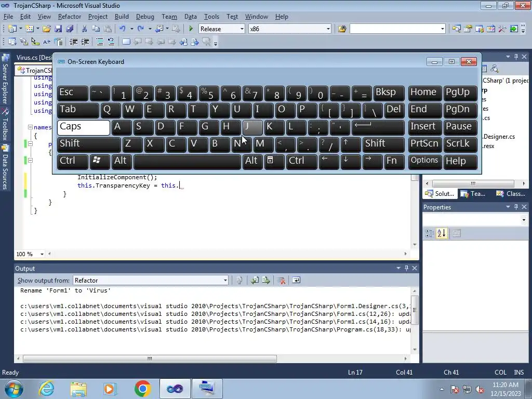
Task: Click the Undo arrow icon
Action: [x=123, y=29]
